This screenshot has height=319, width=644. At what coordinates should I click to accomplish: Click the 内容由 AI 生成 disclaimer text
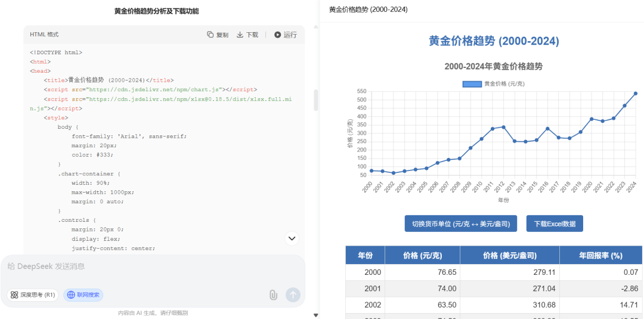pyautogui.click(x=153, y=313)
